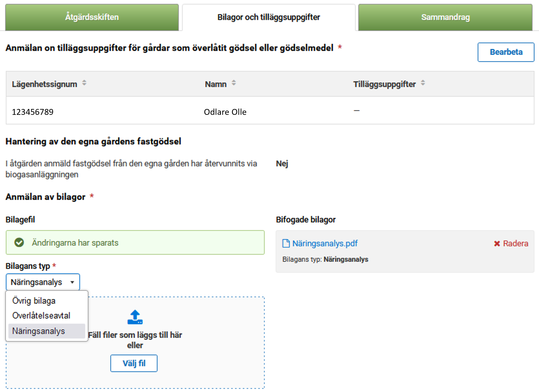Open the Bilagans typ dropdown

(43, 282)
